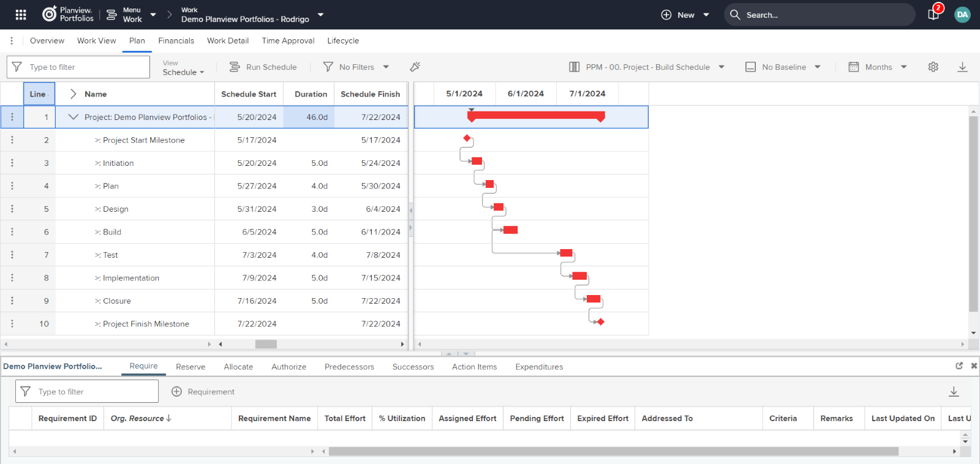The width and height of the screenshot is (980, 464).
Task: Click the global Search box
Action: coord(820,15)
